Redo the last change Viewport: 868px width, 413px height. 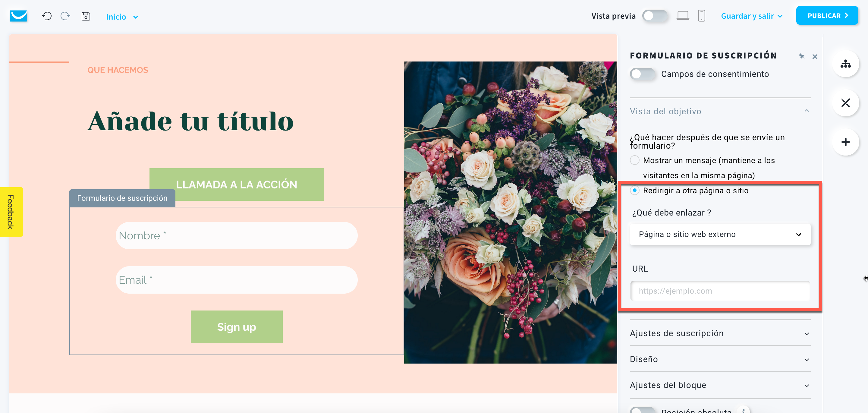[65, 16]
